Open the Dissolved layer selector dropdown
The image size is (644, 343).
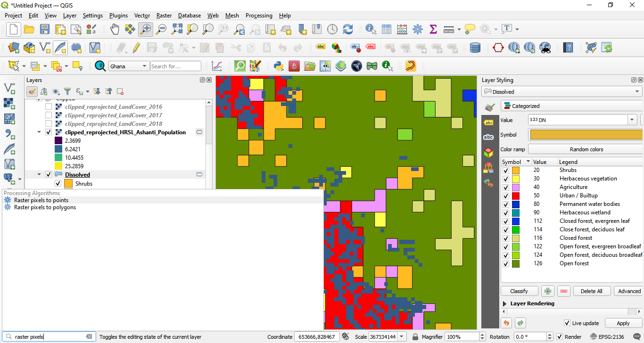(x=562, y=92)
